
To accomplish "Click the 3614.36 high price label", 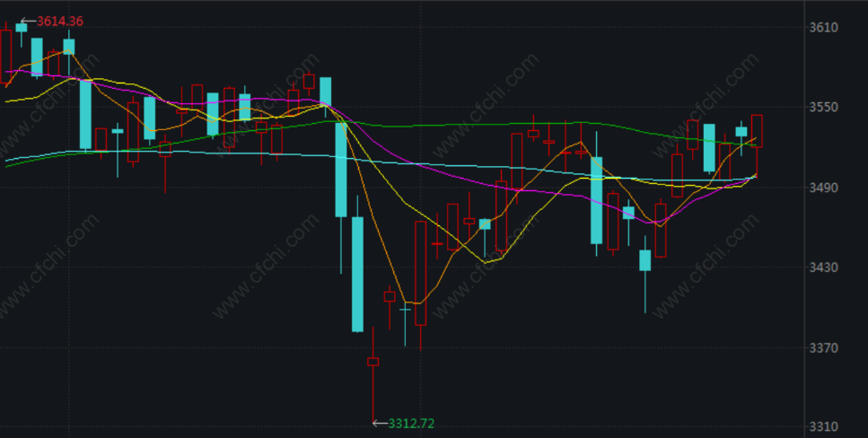I will (x=60, y=22).
